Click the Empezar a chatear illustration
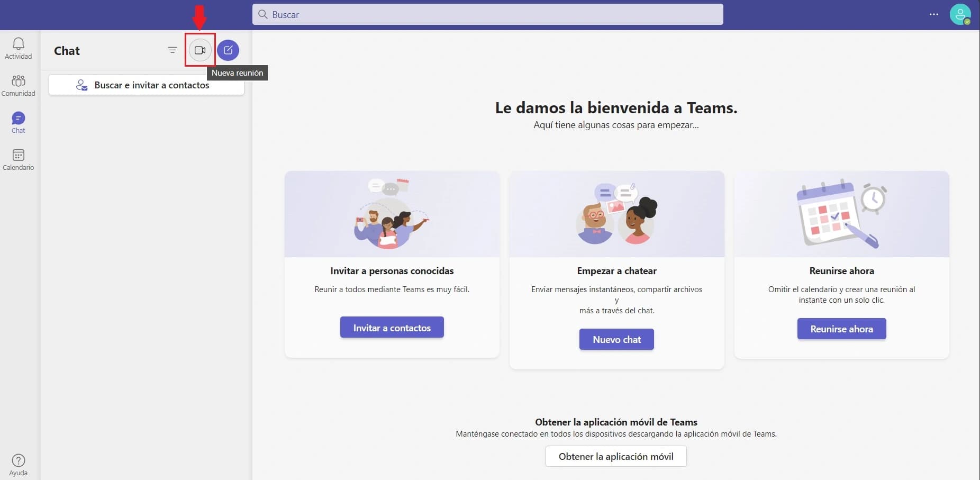 (x=617, y=214)
